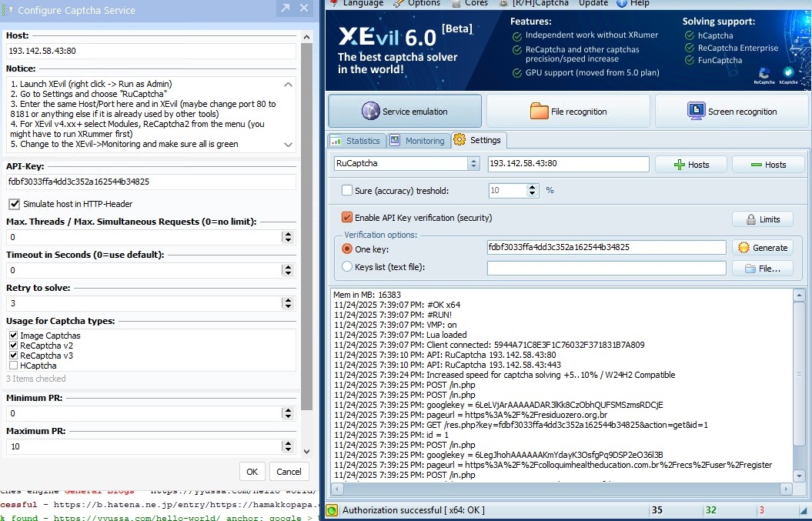Open Screen recognition mode
This screenshot has height=521, width=812.
pyautogui.click(x=731, y=112)
